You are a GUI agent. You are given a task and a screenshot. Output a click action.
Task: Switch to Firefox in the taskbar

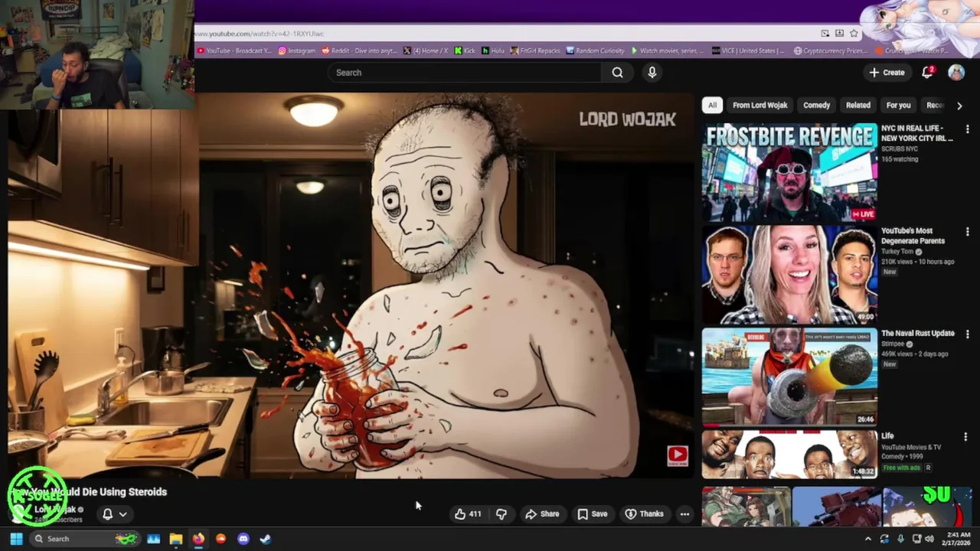(x=198, y=539)
